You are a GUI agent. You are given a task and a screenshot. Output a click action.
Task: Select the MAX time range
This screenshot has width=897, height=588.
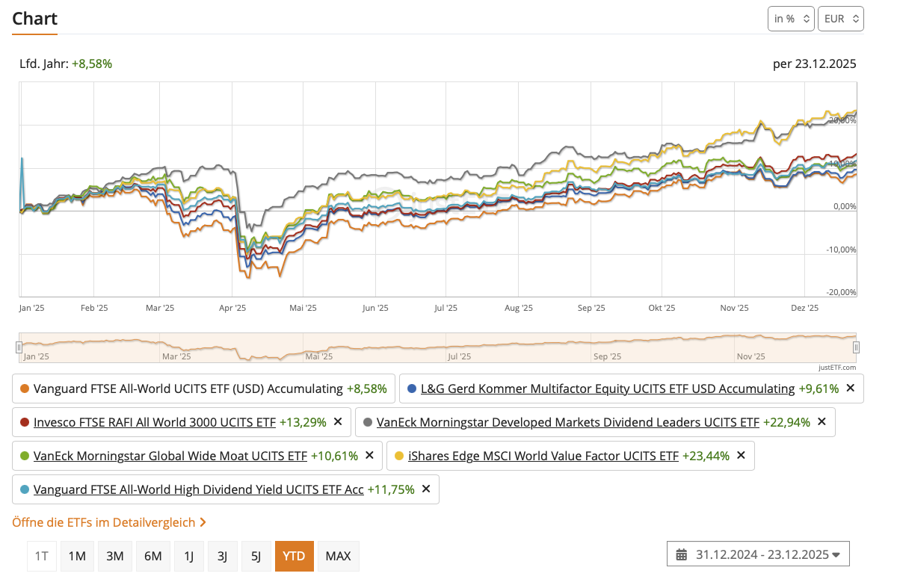[339, 556]
